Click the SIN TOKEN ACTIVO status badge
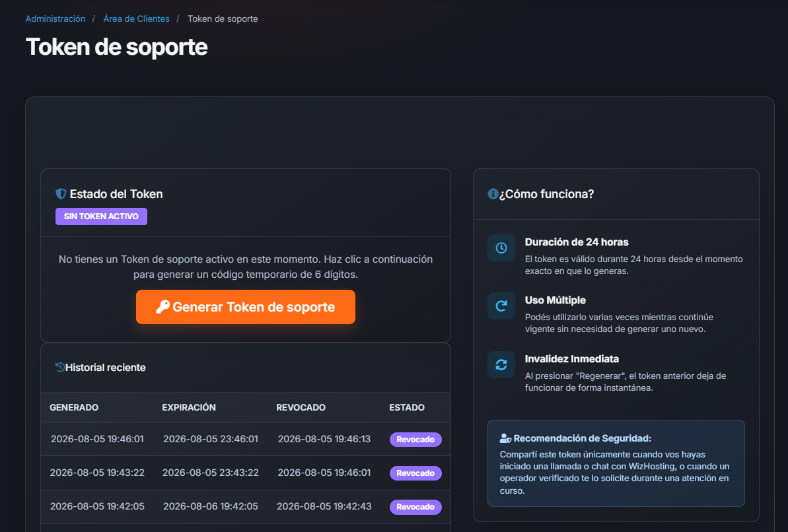This screenshot has height=532, width=788. click(x=101, y=216)
